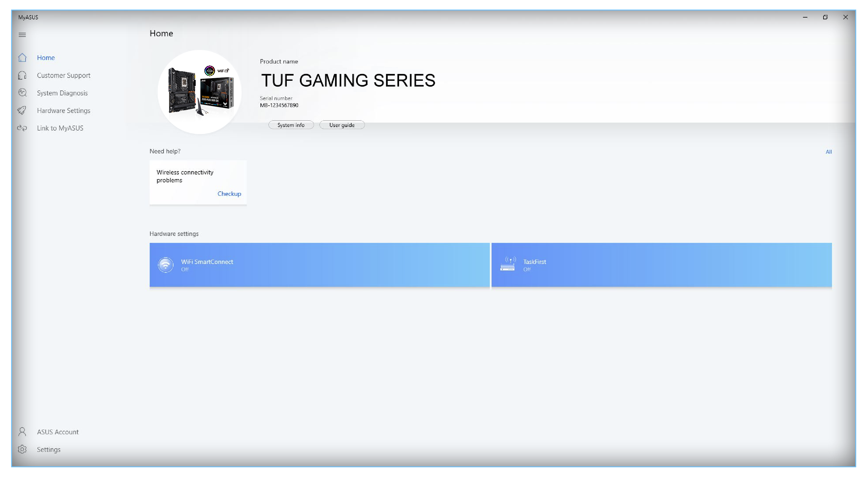Screen dimensions: 868x477
Task: View all help topics
Action: (829, 152)
